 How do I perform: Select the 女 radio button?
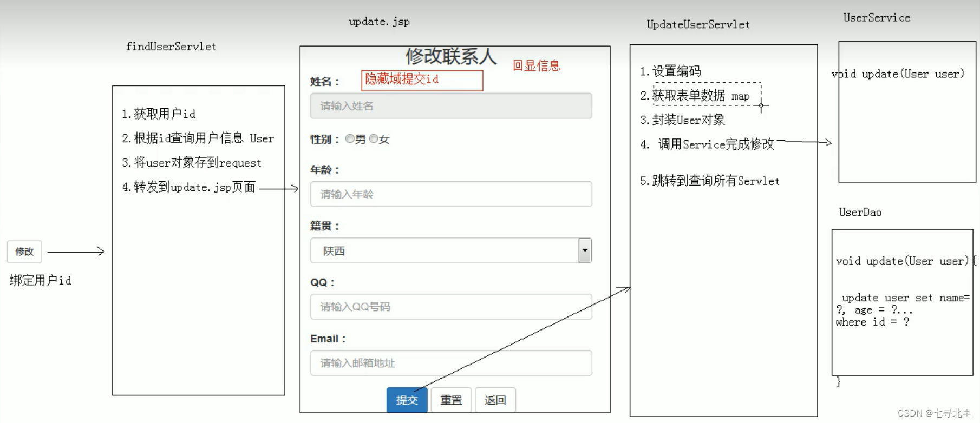(374, 139)
